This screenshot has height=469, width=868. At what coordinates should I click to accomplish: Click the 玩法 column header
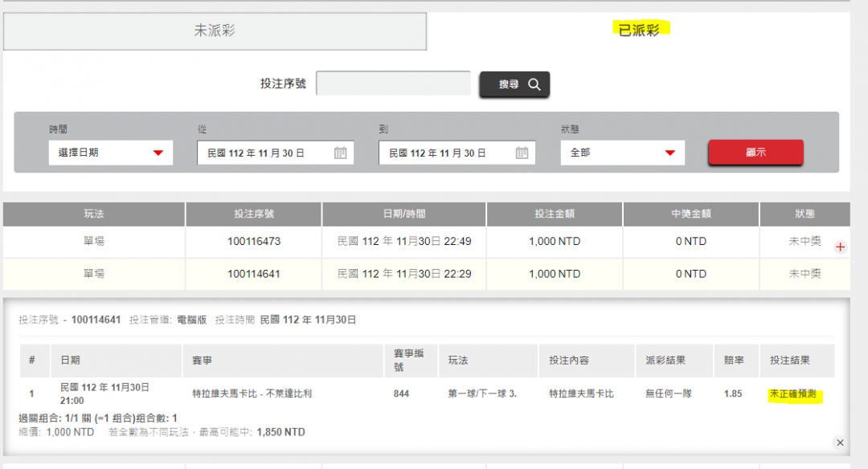(x=93, y=214)
